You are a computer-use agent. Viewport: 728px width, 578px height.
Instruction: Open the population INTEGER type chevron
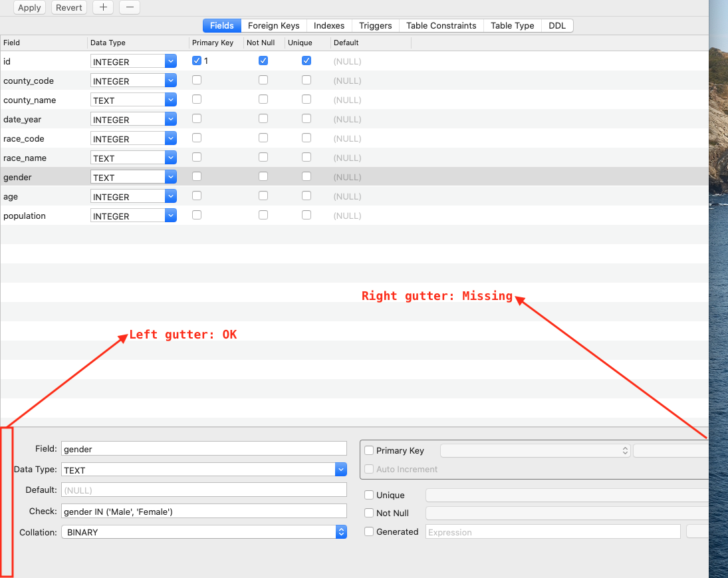coord(172,215)
